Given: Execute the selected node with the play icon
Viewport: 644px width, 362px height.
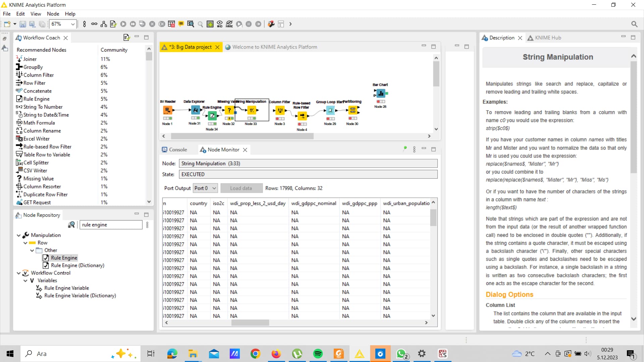Looking at the screenshot, I should click(123, 24).
